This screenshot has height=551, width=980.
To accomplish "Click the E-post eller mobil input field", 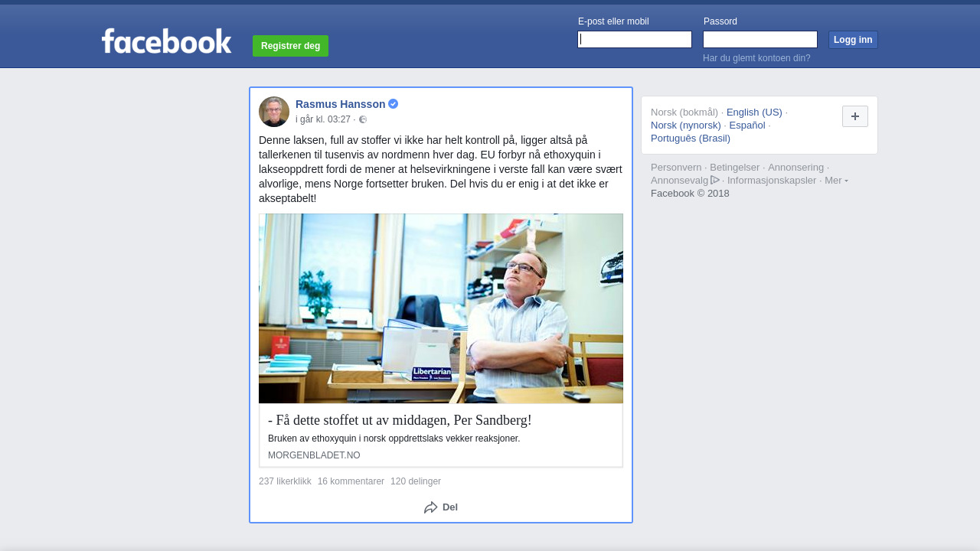I will (x=635, y=40).
